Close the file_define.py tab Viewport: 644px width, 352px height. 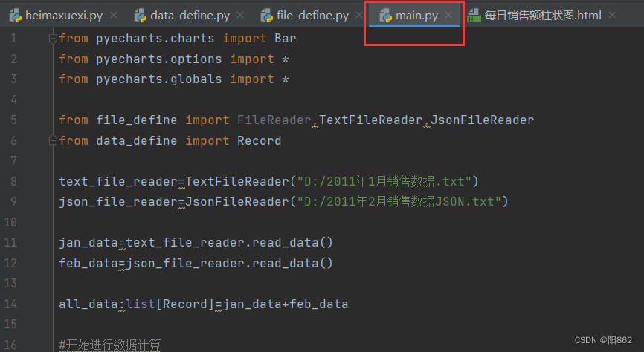[x=359, y=15]
